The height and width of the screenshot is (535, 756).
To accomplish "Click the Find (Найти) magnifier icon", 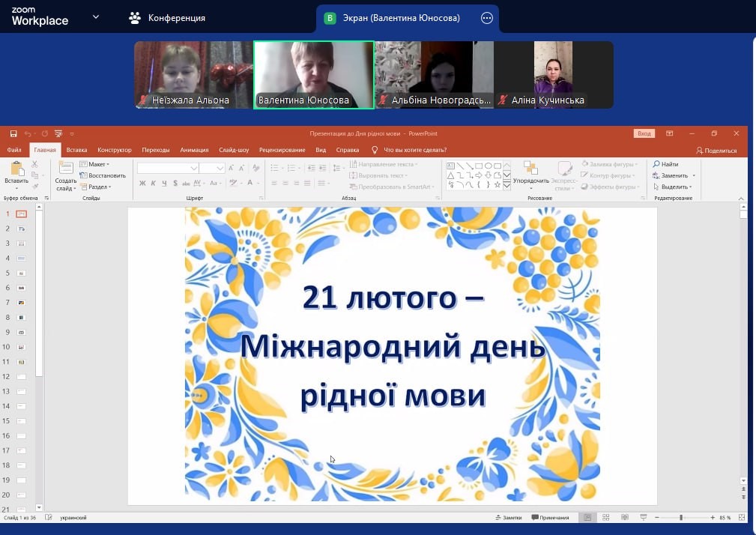I will [657, 164].
